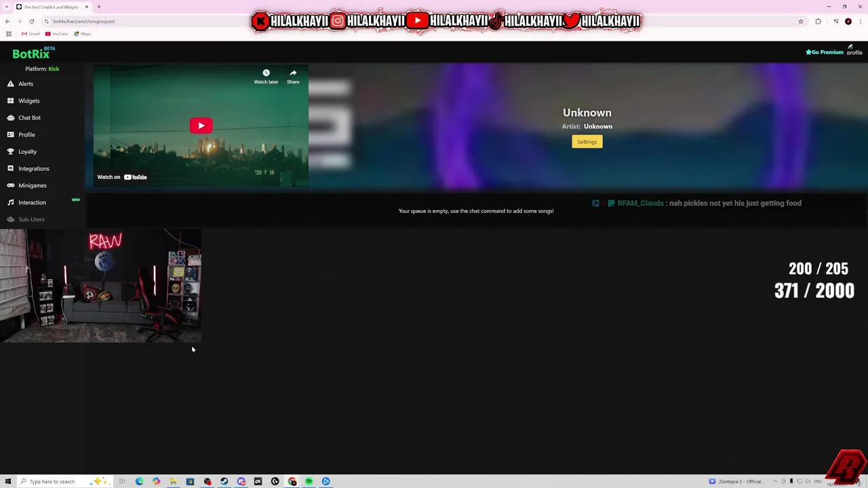The height and width of the screenshot is (488, 868).
Task: Open the browser extensions puzzle icon
Action: 818,21
